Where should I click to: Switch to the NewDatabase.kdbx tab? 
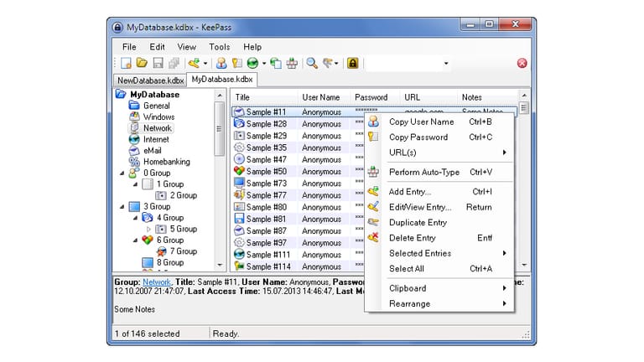[x=150, y=80]
